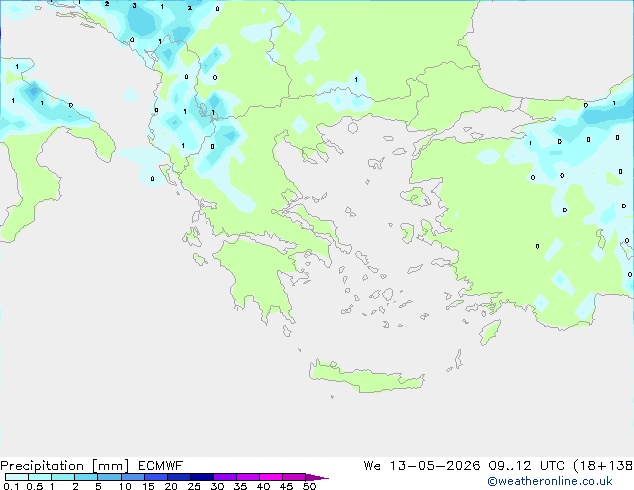Click the date 'We 13-05-2026' text
This screenshot has width=634, height=490.
421,466
